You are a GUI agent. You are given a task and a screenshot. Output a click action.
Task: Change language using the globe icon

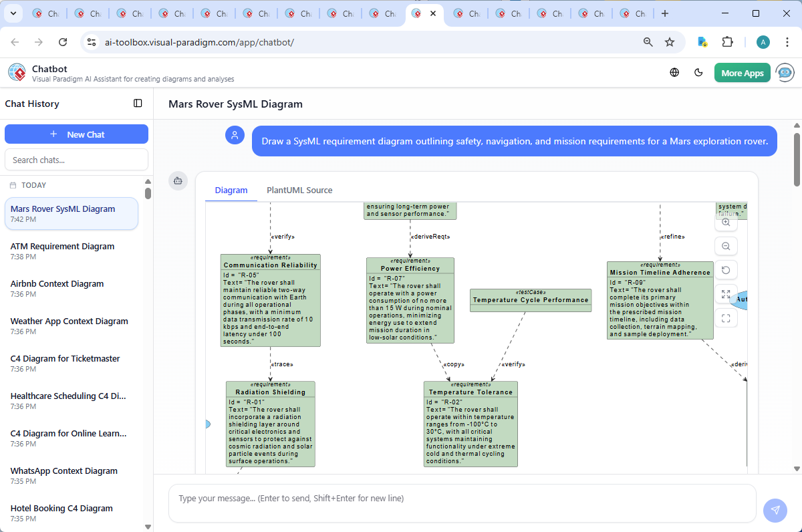tap(674, 72)
